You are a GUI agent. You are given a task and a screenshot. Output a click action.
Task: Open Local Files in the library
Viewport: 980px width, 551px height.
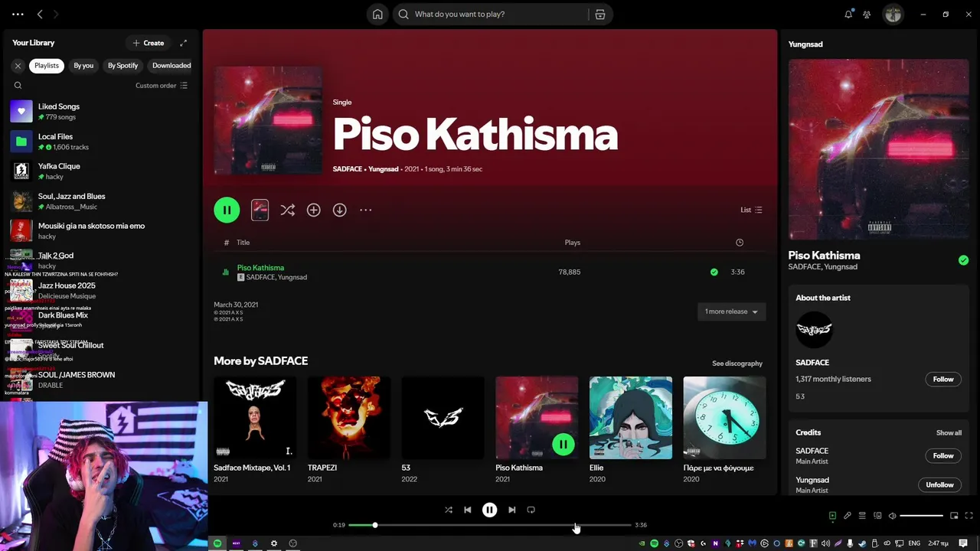pos(100,142)
